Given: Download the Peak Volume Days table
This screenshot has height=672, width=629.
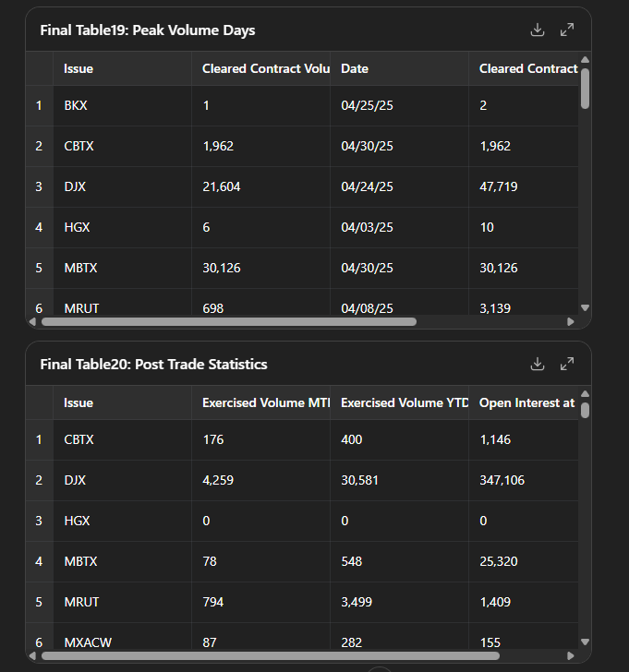Looking at the screenshot, I should coord(538,30).
